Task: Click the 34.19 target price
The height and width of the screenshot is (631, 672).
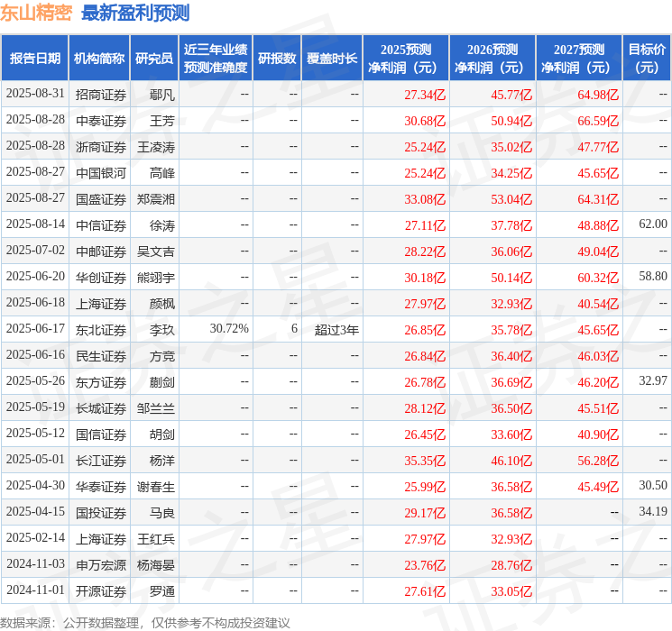Action: [653, 511]
